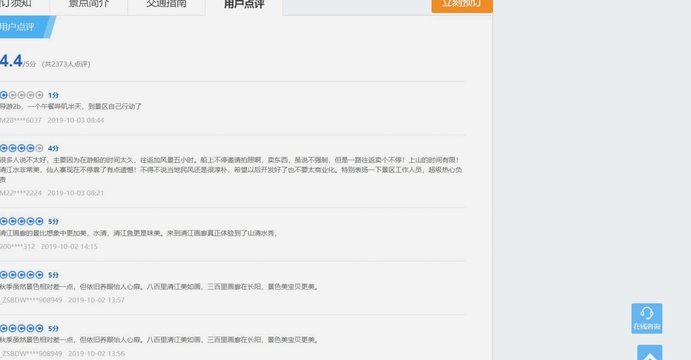The image size is (691, 360).
Task: Click the review text starting 导游2b
Action: pyautogui.click(x=71, y=106)
